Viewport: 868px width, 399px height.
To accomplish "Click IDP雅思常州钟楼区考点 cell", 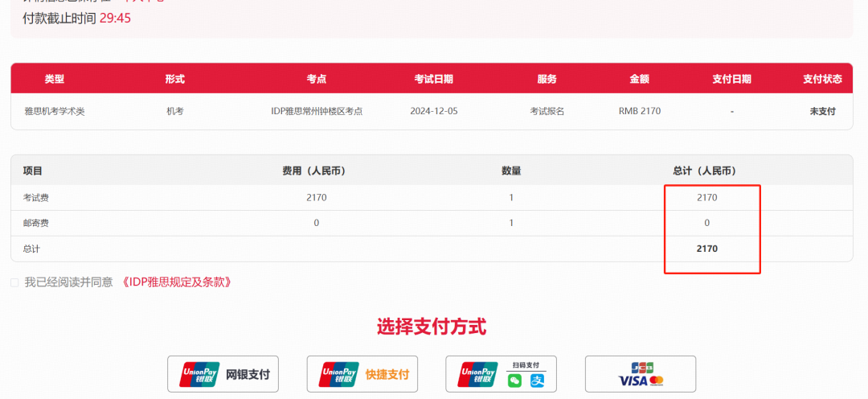I will (317, 111).
